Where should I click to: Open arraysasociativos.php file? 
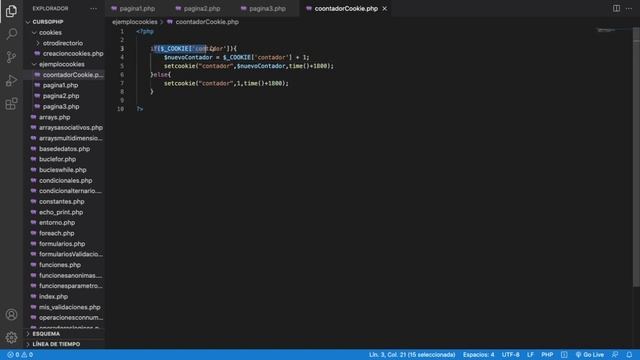coord(71,128)
